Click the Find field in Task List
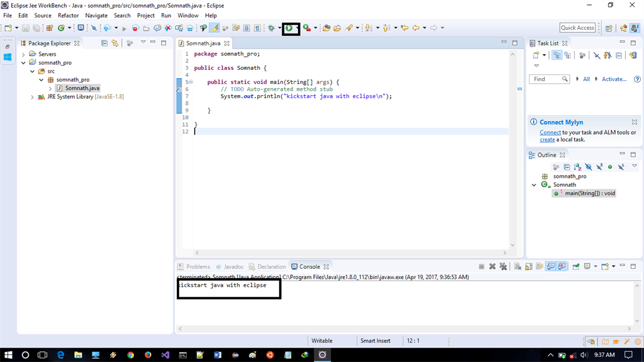 tap(545, 79)
